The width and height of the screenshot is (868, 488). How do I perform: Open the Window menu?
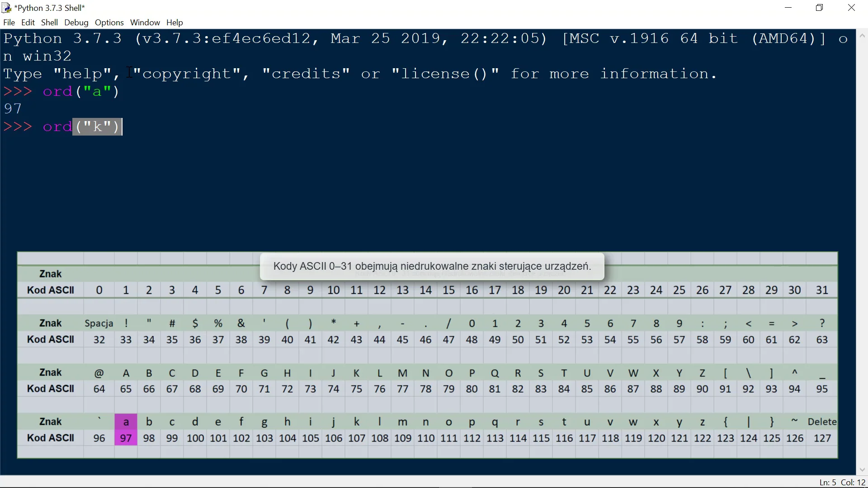coord(145,23)
